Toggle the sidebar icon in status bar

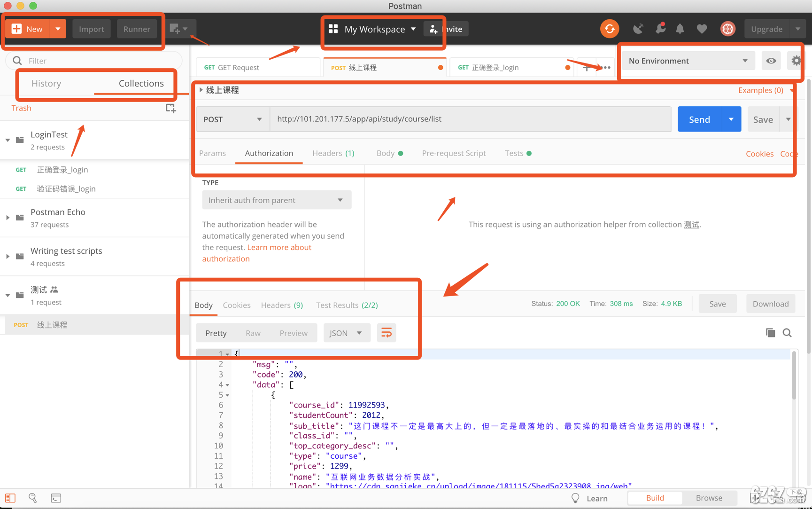(10, 498)
